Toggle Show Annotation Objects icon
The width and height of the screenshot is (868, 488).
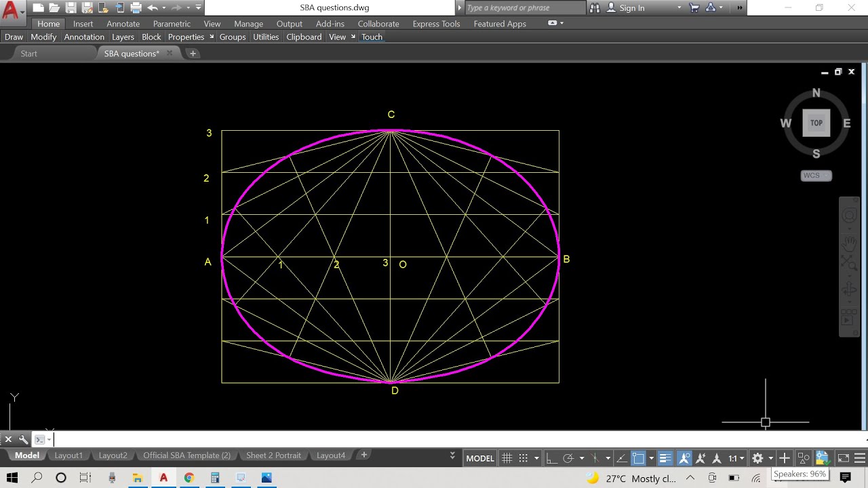pos(684,458)
